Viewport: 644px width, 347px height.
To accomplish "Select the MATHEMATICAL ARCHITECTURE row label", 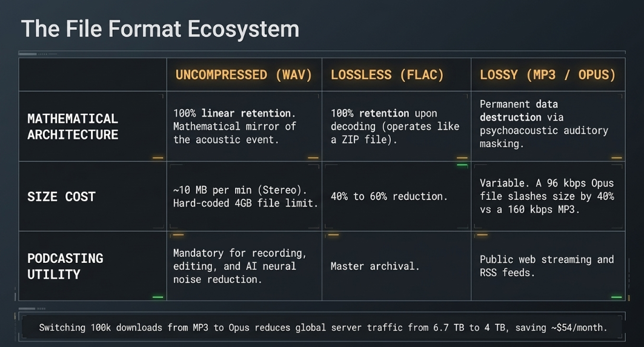I will (x=73, y=127).
